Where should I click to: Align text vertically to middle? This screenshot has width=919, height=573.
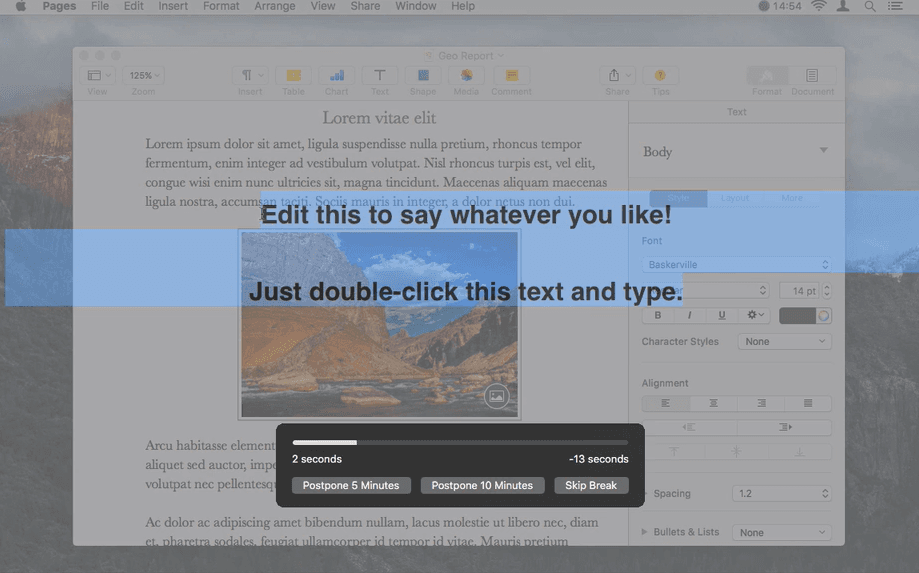coord(737,451)
